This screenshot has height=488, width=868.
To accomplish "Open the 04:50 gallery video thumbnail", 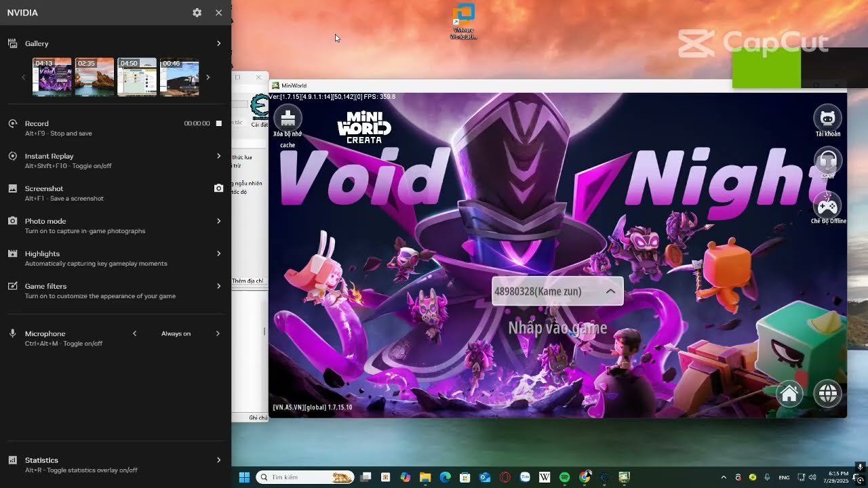I will 137,77.
